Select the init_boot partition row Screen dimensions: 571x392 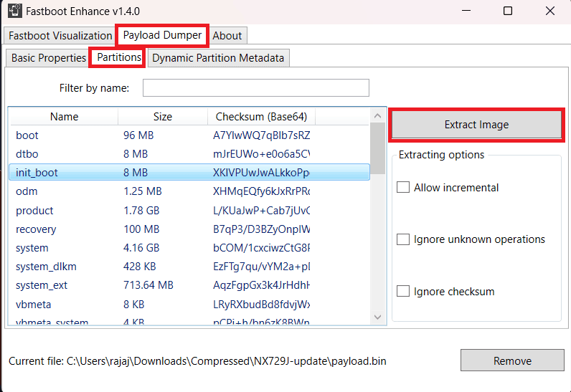click(x=189, y=173)
